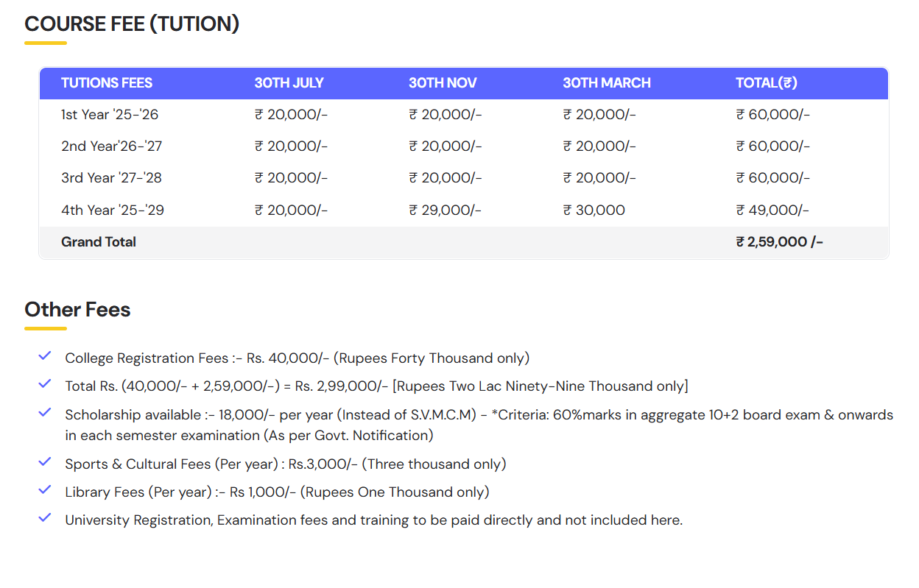Image resolution: width=919 pixels, height=588 pixels.
Task: Click the Grand Total row label
Action: coord(99,242)
